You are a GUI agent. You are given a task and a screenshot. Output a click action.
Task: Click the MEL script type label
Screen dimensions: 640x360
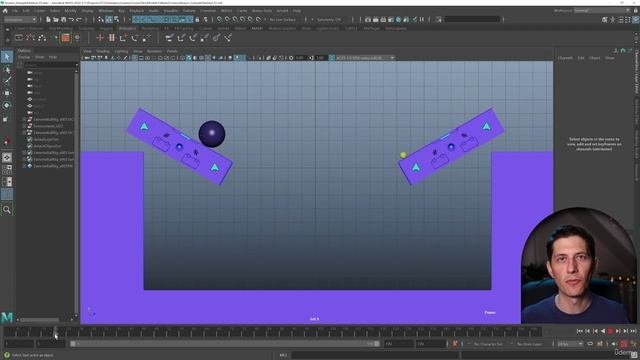pyautogui.click(x=283, y=355)
